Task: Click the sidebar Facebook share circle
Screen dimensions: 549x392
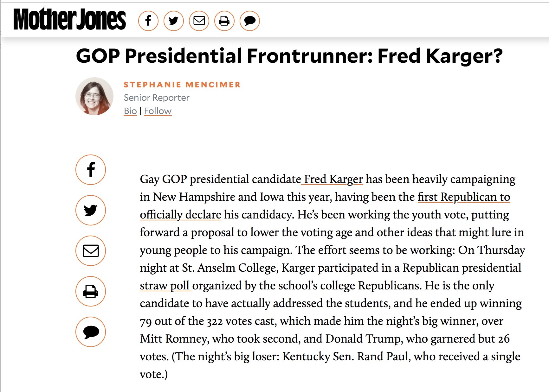Action: click(91, 170)
